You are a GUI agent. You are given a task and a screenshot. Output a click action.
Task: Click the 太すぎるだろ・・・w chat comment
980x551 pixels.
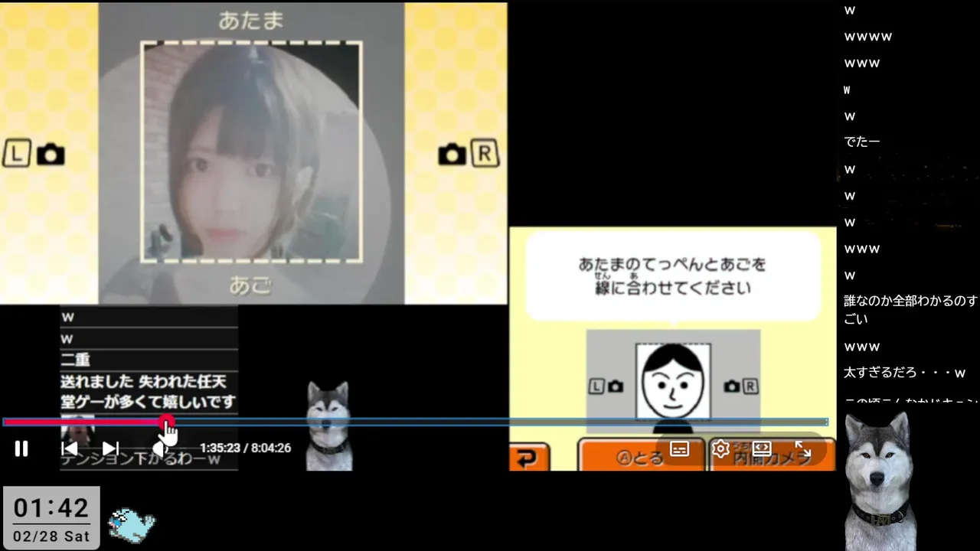(x=905, y=373)
